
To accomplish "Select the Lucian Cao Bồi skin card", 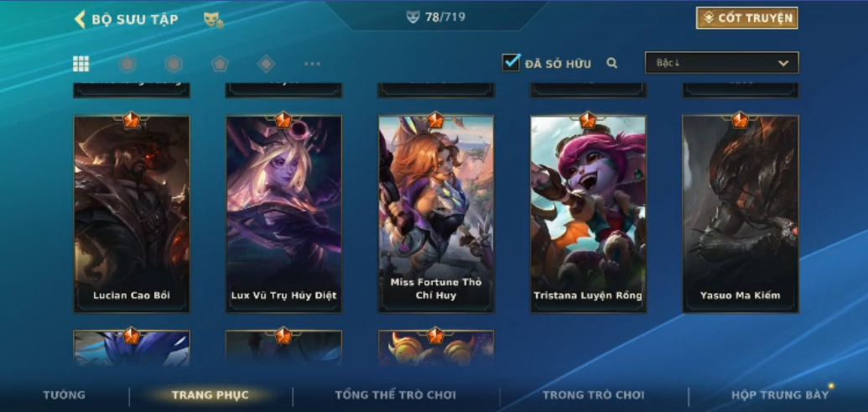I will pyautogui.click(x=132, y=214).
